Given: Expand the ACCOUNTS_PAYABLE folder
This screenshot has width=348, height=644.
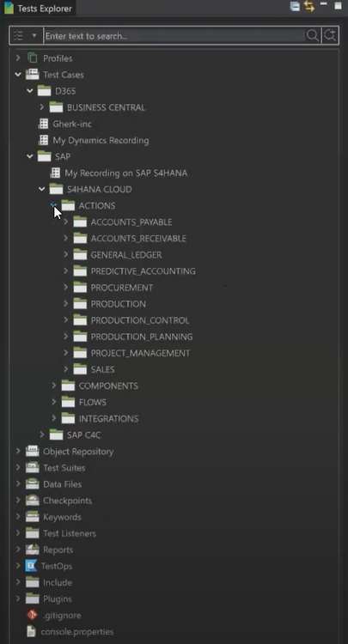Looking at the screenshot, I should tap(66, 222).
